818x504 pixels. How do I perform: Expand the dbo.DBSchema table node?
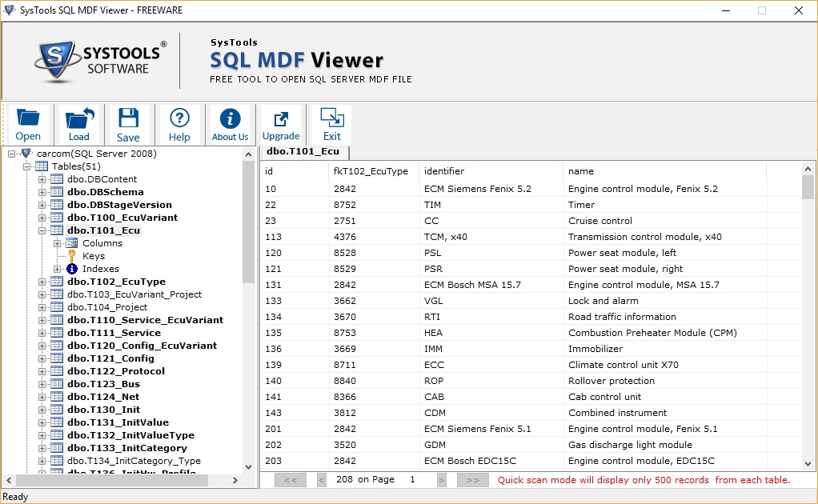tap(42, 192)
